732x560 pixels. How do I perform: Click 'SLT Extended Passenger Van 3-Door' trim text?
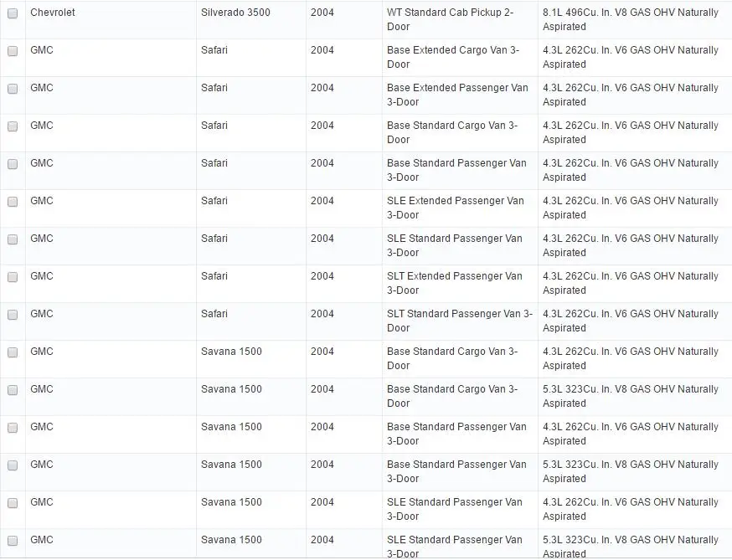point(454,283)
